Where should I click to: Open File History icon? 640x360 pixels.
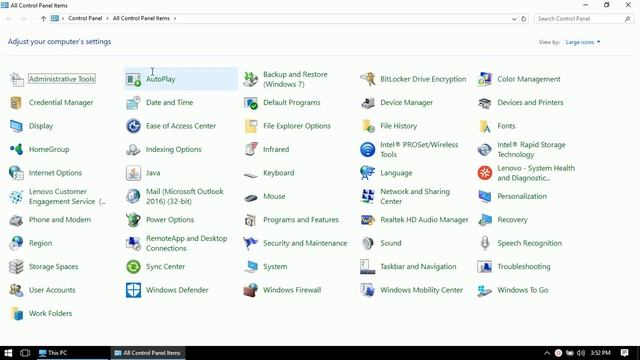click(x=368, y=126)
